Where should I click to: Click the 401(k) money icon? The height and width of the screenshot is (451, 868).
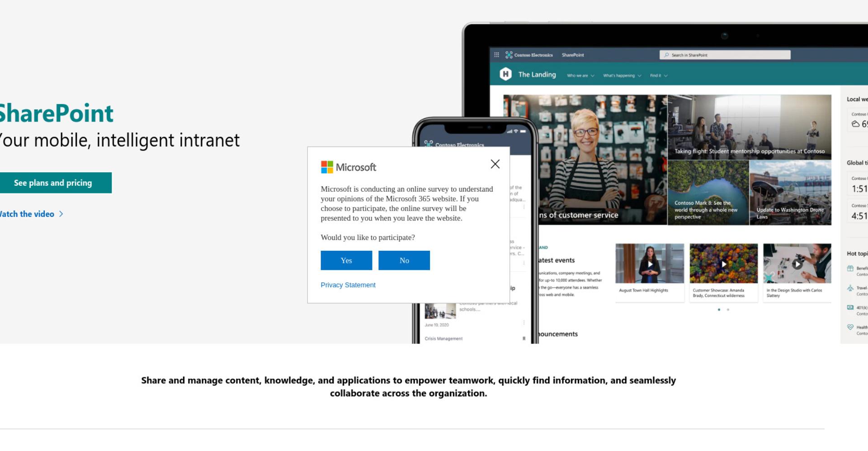pyautogui.click(x=850, y=307)
